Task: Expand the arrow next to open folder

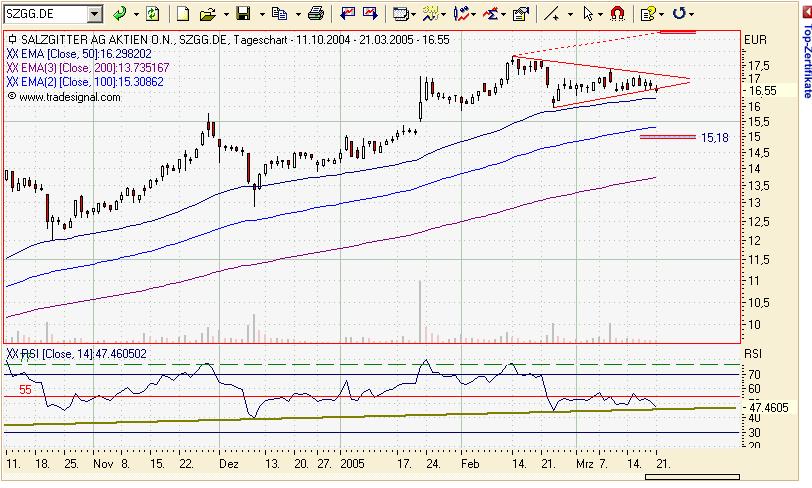Action: click(x=226, y=15)
